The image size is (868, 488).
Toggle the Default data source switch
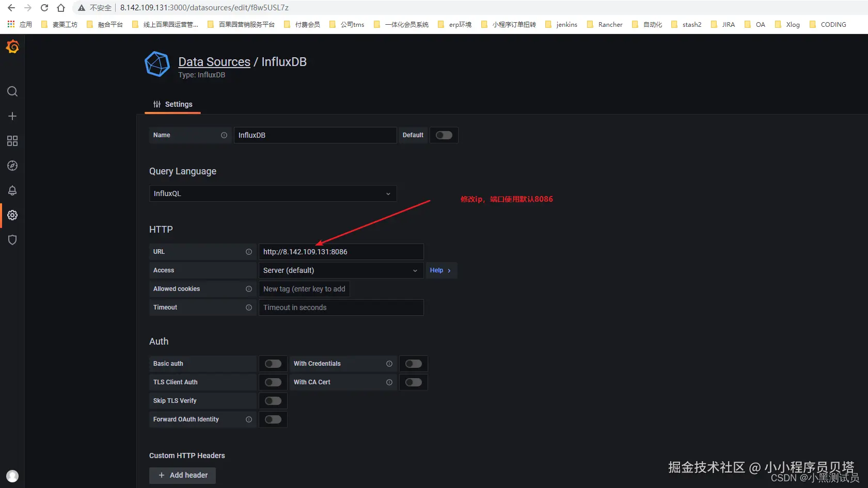(444, 135)
